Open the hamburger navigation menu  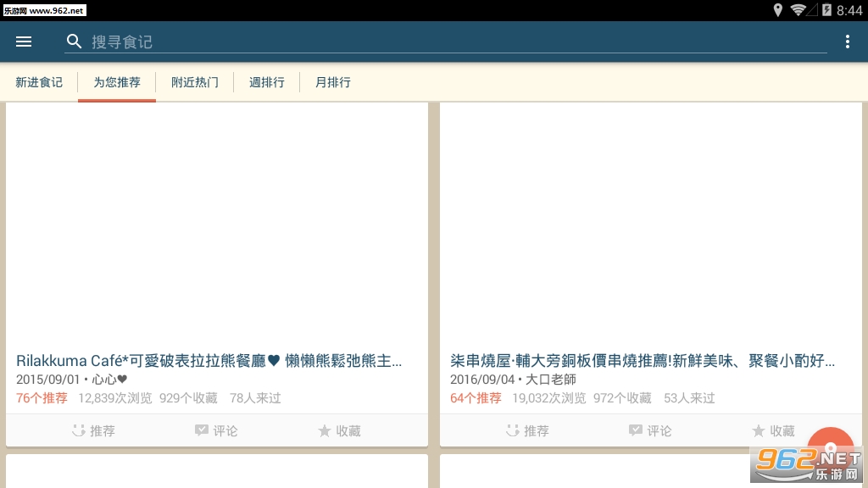point(24,42)
